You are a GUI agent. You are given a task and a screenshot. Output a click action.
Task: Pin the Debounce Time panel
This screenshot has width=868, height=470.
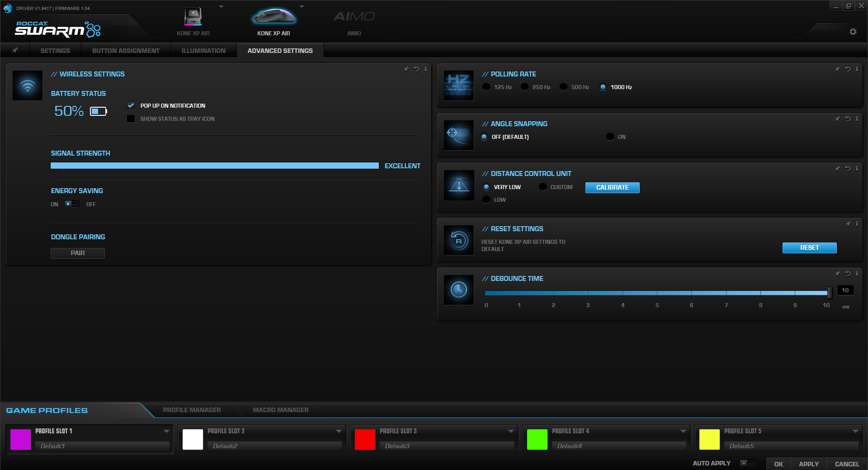837,274
